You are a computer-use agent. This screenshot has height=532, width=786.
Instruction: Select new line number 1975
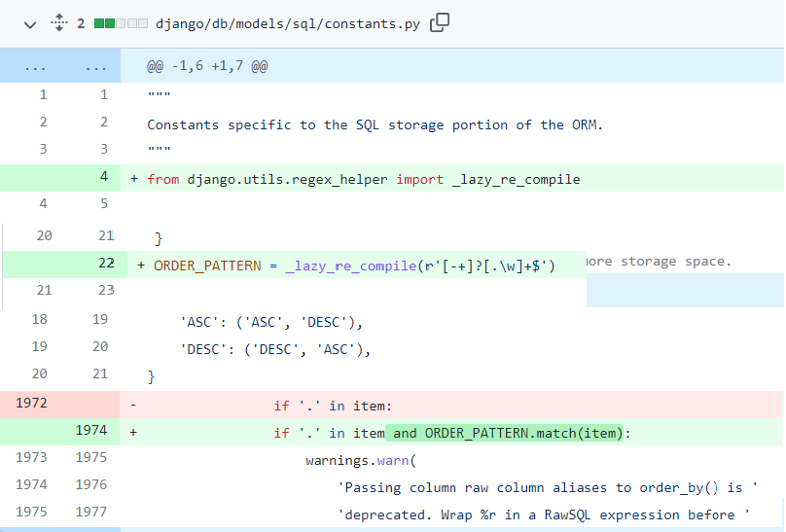(91, 457)
